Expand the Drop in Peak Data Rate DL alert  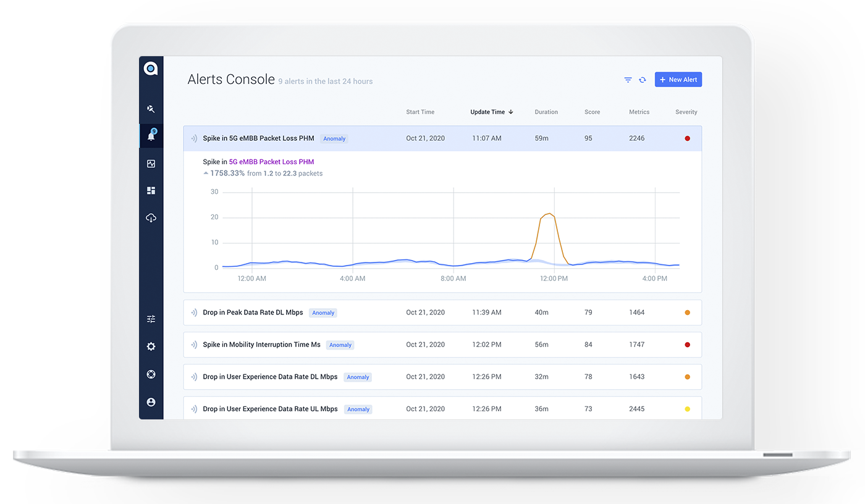coord(442,313)
